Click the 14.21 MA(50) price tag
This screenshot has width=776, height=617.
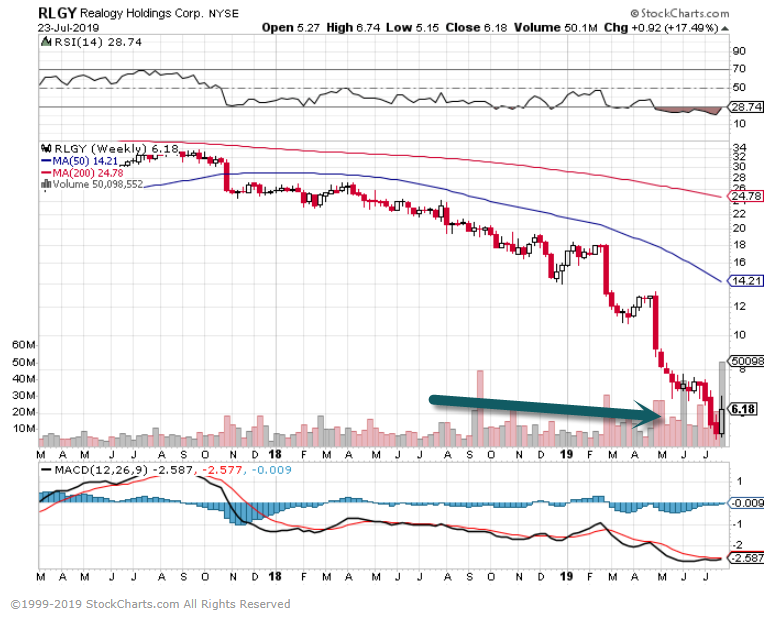746,281
